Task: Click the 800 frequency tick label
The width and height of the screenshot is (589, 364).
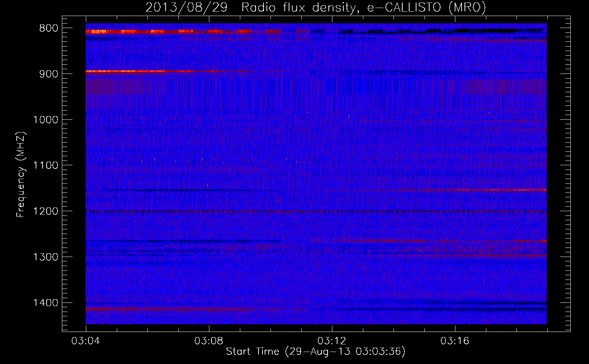Action: pos(49,28)
